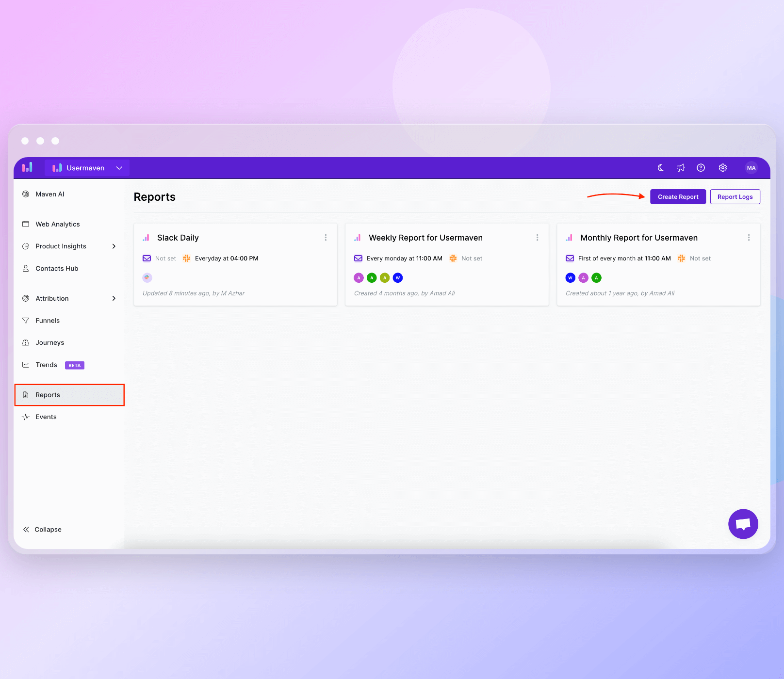The width and height of the screenshot is (784, 679).
Task: Click 'Every monday at 11:00 AM' text
Action: [x=405, y=259]
